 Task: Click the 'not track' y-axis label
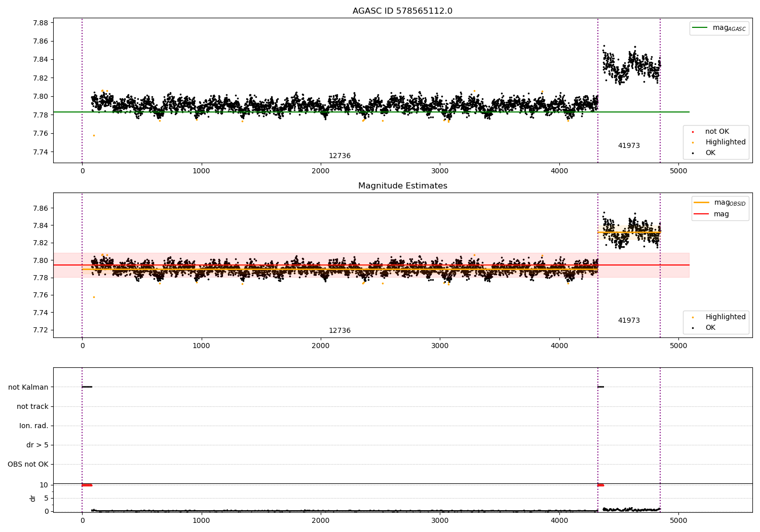click(x=32, y=406)
